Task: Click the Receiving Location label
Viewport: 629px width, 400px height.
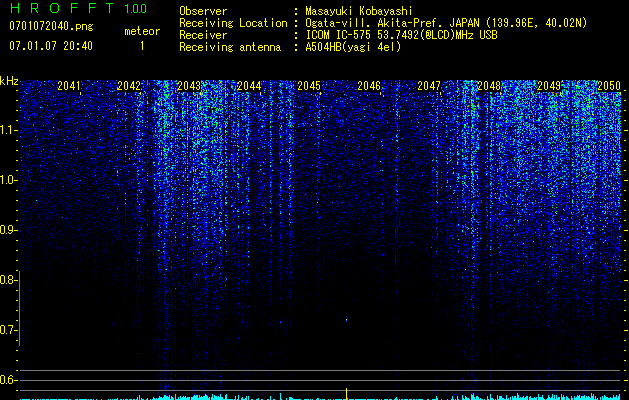Action: (233, 23)
